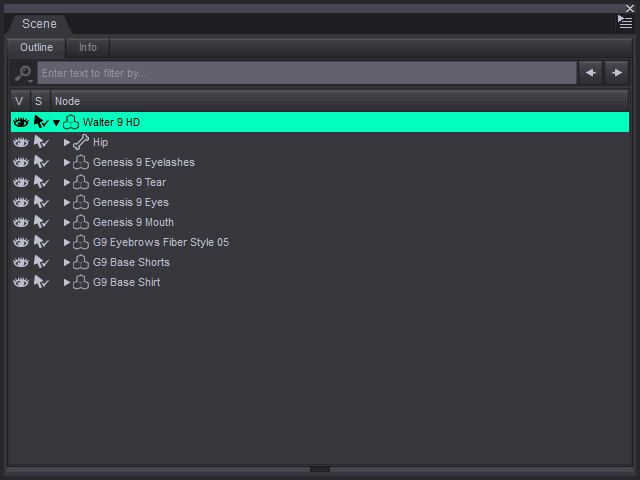The image size is (640, 480).
Task: Select the Outline tab
Action: 36,47
